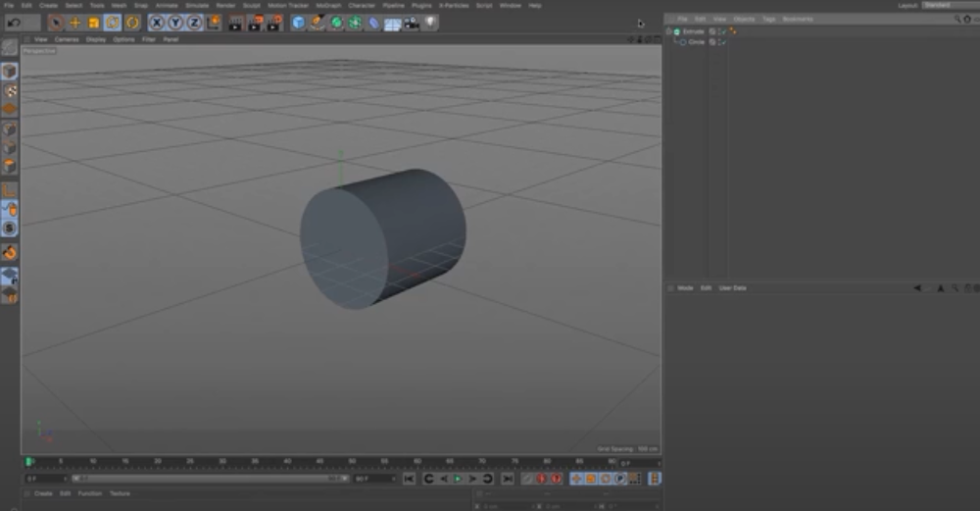Click Render to Picture Viewer icon
Image resolution: width=980 pixels, height=511 pixels.
coord(256,24)
